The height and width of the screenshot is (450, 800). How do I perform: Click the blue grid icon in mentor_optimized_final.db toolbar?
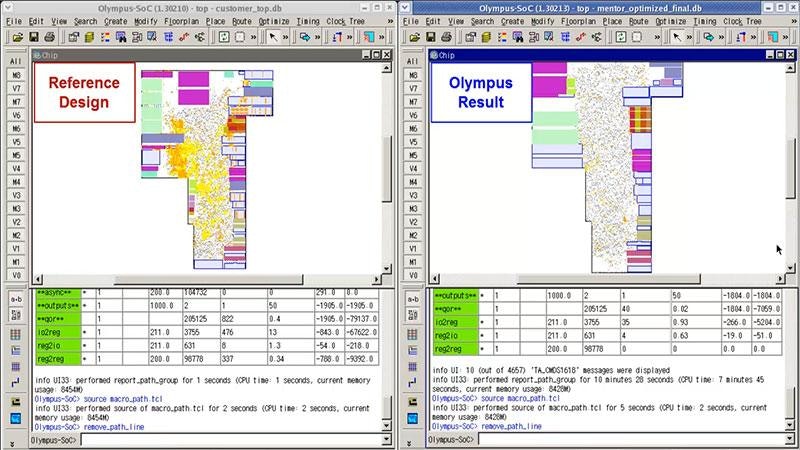click(x=565, y=37)
